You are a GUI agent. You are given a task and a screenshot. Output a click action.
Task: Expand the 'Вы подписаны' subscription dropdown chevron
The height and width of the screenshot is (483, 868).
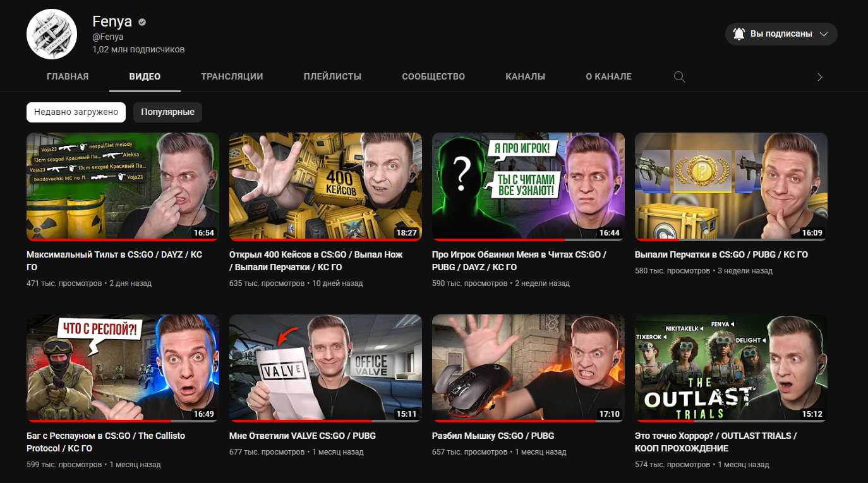click(x=823, y=34)
